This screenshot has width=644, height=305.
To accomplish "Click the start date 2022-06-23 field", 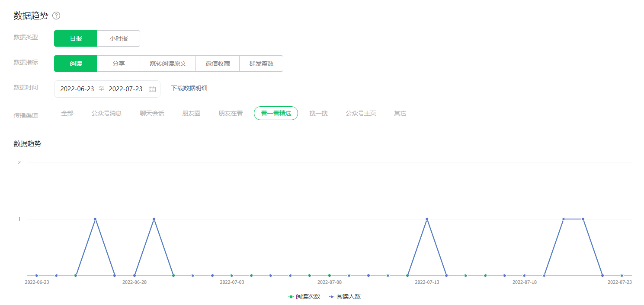I will point(77,89).
